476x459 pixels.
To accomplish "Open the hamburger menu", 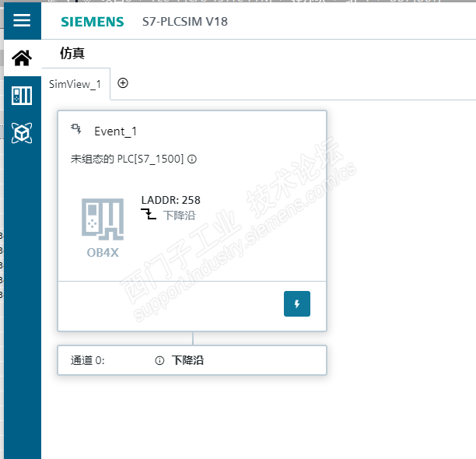I will [x=22, y=20].
